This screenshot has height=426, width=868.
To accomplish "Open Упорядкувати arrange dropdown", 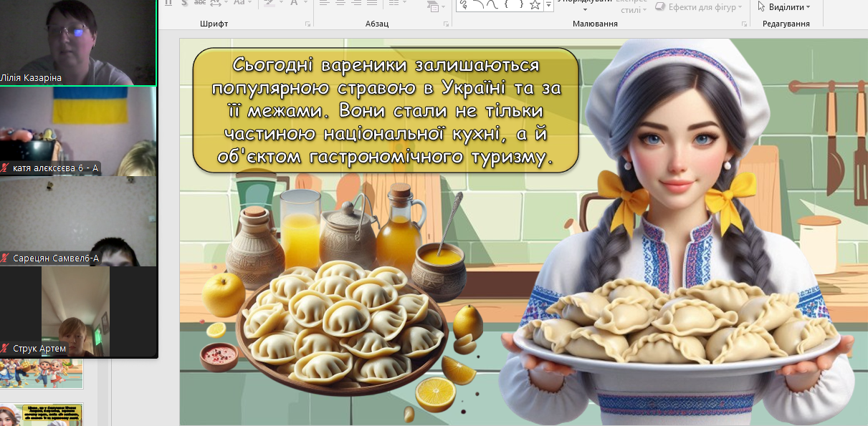I will (x=584, y=4).
